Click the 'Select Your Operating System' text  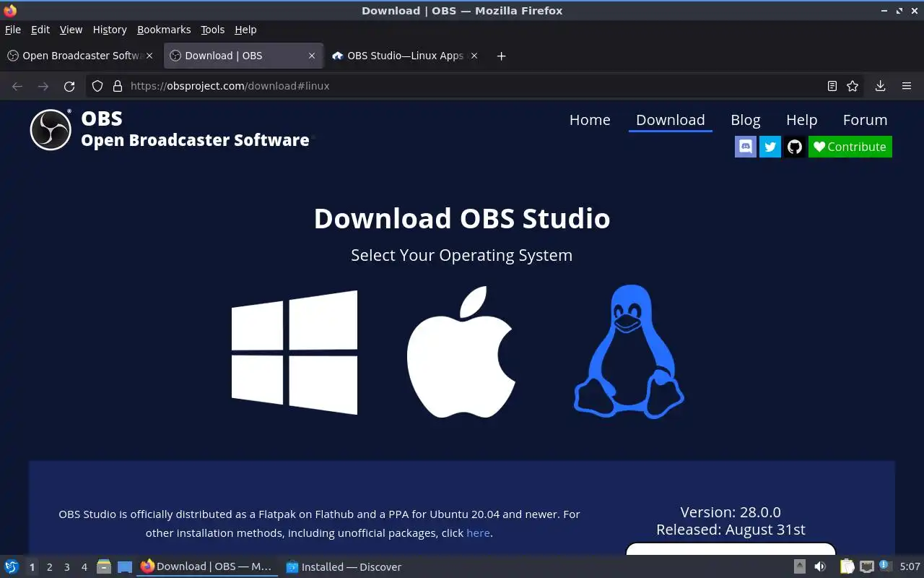tap(462, 255)
